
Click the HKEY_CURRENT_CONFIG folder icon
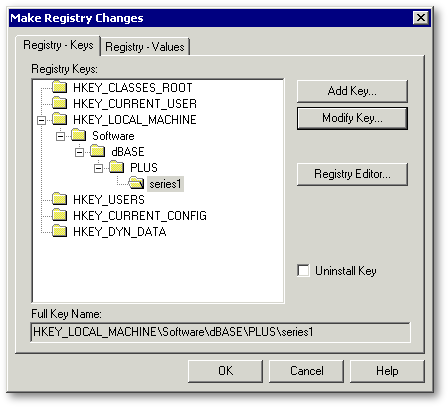tap(60, 215)
